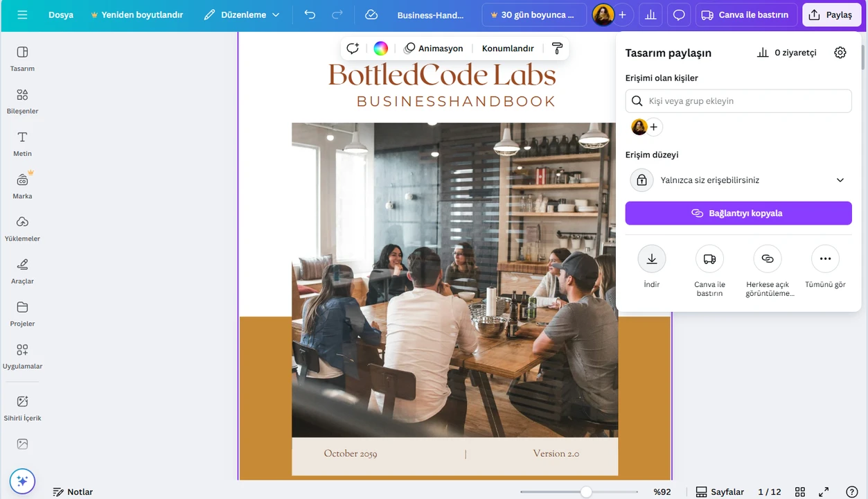This screenshot has width=868, height=499.
Task: Add comment with floating toolbar bubble icon
Action: (x=353, y=49)
